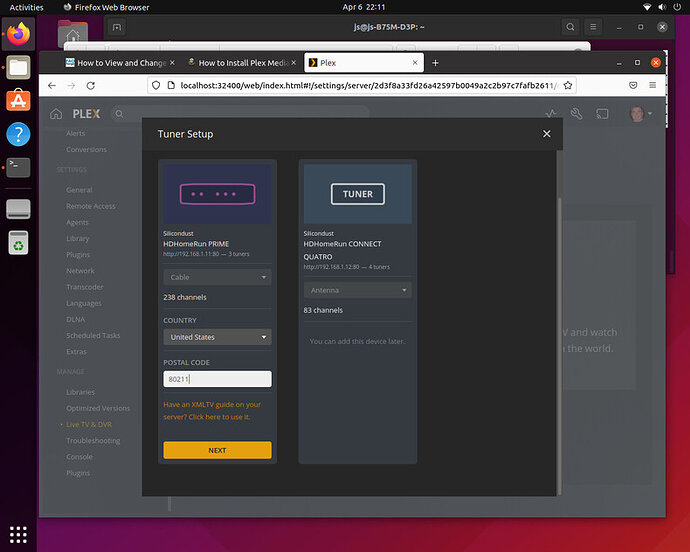Open a new Firefox tab
This screenshot has width=690, height=552.
point(435,63)
